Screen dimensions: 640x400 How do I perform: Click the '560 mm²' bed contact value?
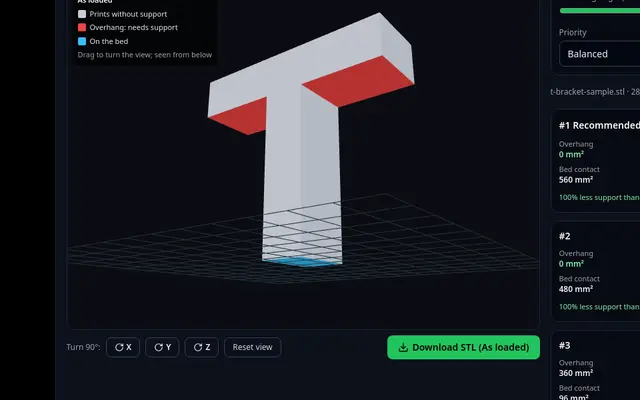tap(576, 180)
